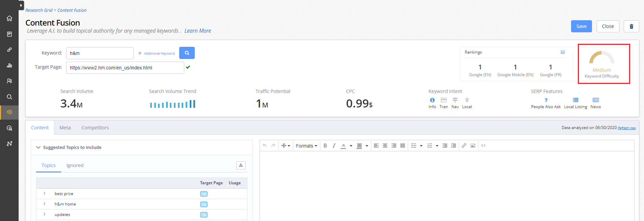Increase indent in editor

(454, 146)
